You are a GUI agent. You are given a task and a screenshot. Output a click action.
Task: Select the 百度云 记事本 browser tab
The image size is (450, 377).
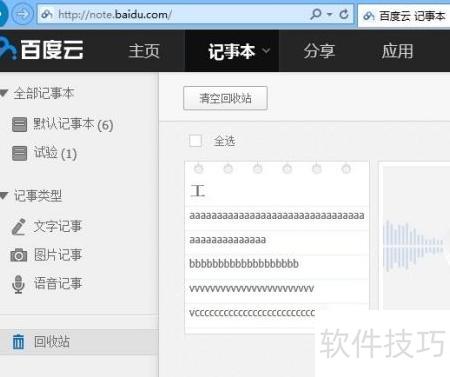point(404,16)
